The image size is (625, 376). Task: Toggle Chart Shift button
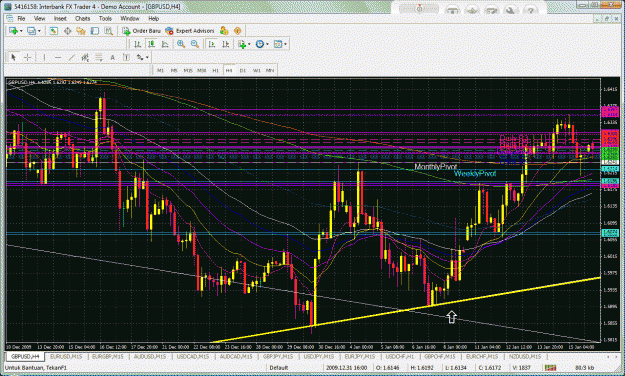[x=225, y=44]
